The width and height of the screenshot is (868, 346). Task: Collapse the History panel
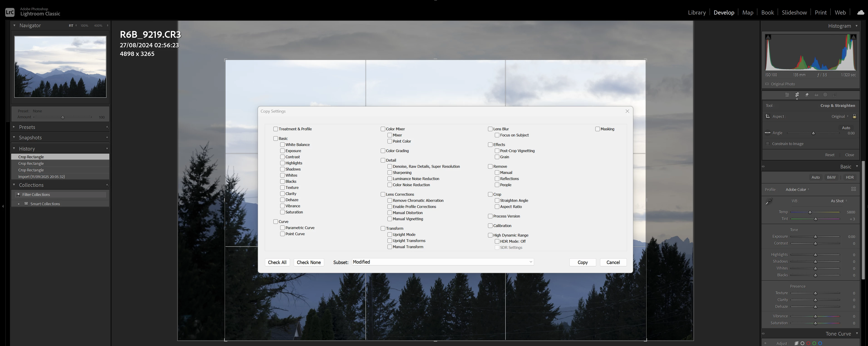click(x=14, y=148)
